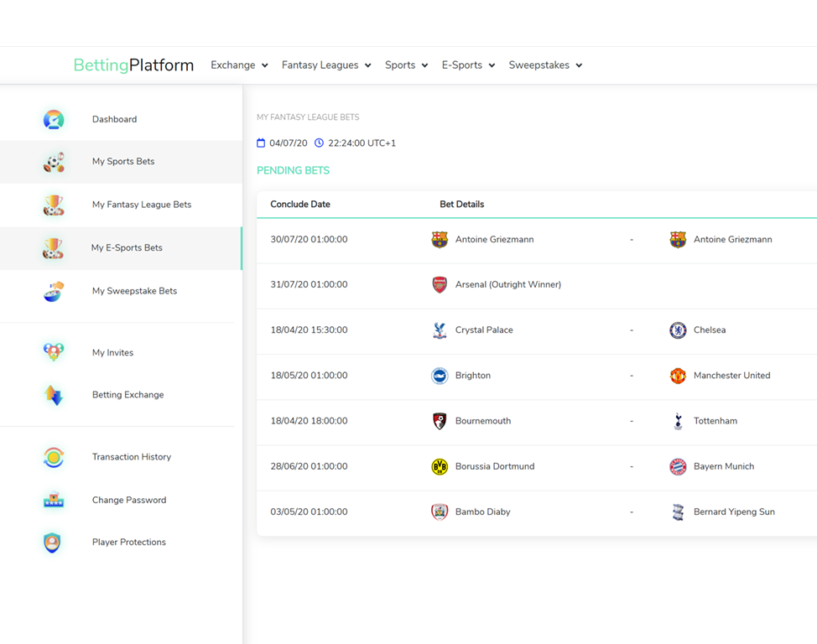Open the E-Sports menu item
Screen dimensions: 817x644
468,65
